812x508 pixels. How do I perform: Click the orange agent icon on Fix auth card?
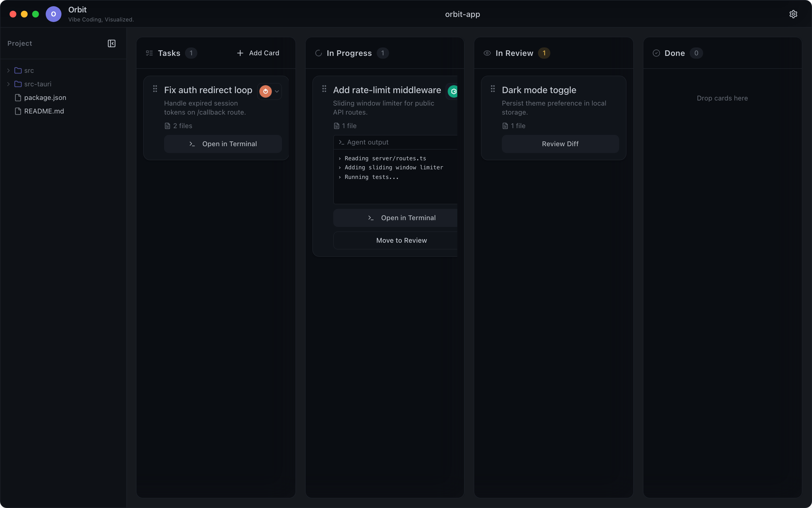point(265,91)
